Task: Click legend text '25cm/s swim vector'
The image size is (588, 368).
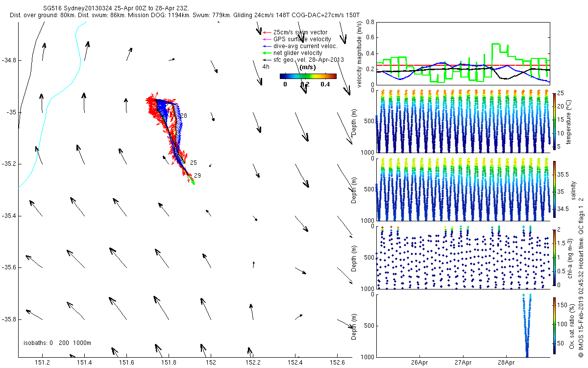Action: point(300,32)
